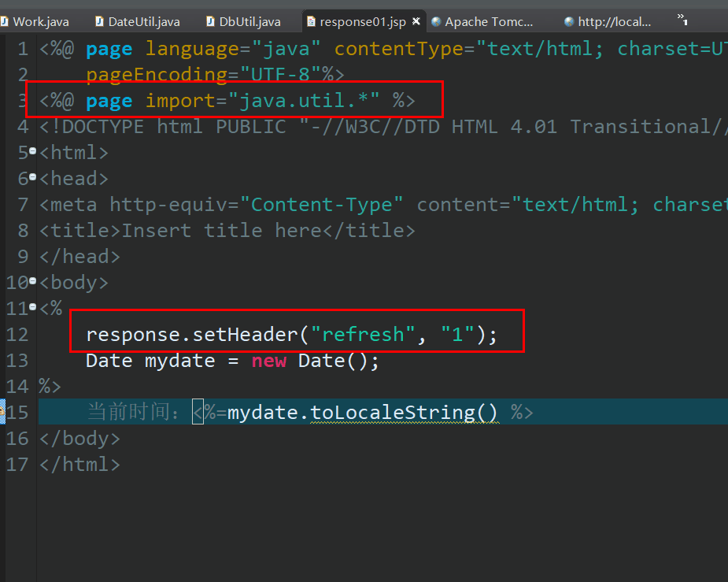Collapse the body tag on line 10
This screenshot has width=728, height=582.
[x=32, y=281]
